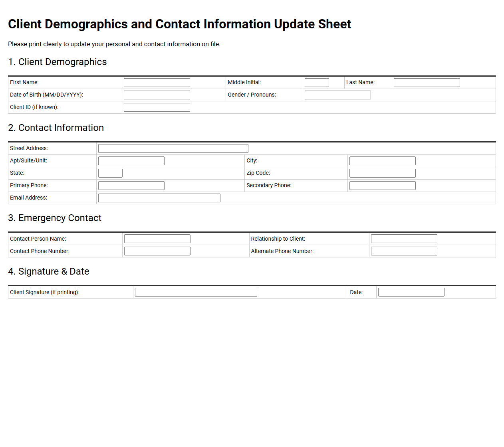
Task: Click the 'Contact Person Name:' label
Action: pos(38,239)
